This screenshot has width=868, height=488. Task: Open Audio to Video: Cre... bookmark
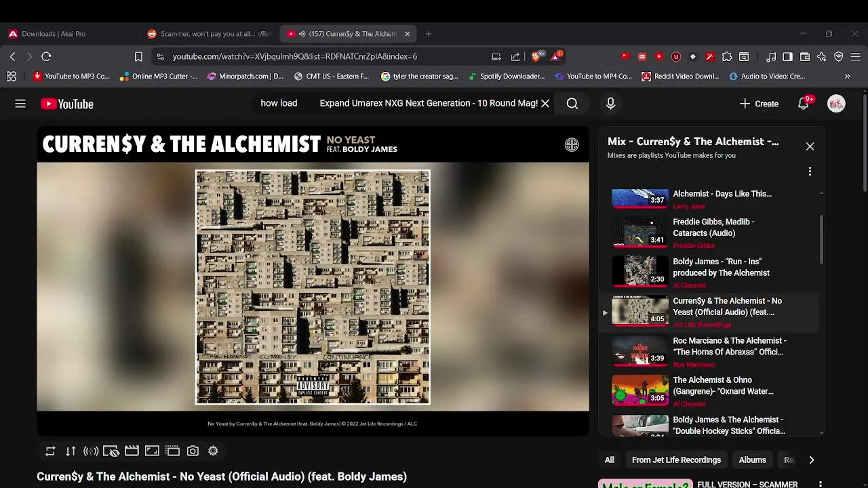[767, 77]
